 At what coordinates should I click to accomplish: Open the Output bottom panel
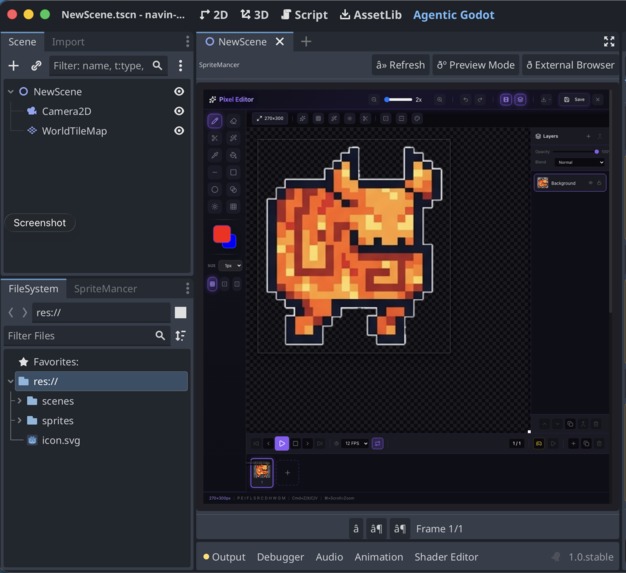[x=224, y=557]
